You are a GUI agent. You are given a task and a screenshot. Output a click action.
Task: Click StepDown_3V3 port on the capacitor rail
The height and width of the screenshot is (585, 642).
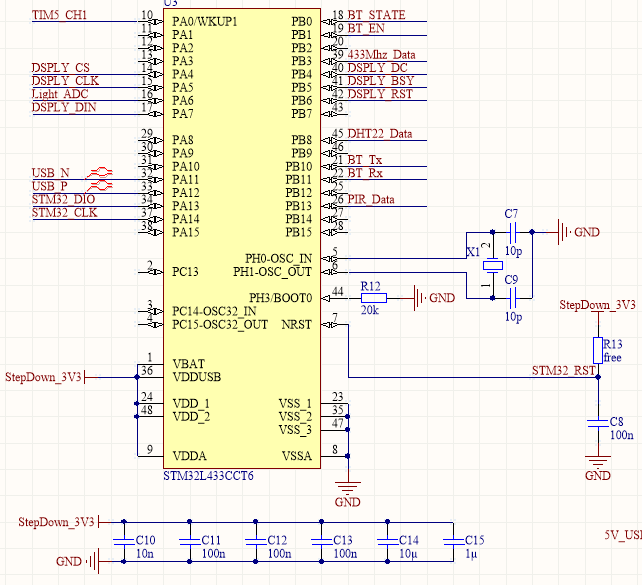57,522
